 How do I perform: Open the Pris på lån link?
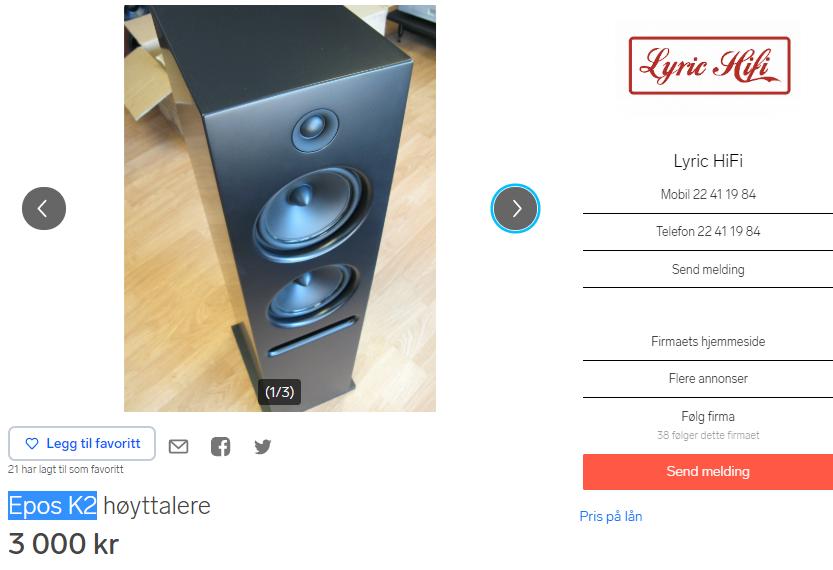611,516
